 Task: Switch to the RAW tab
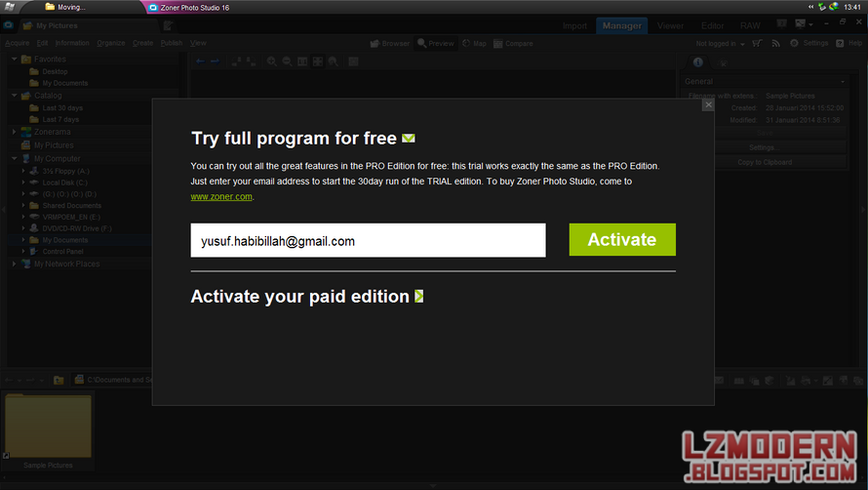pyautogui.click(x=750, y=25)
